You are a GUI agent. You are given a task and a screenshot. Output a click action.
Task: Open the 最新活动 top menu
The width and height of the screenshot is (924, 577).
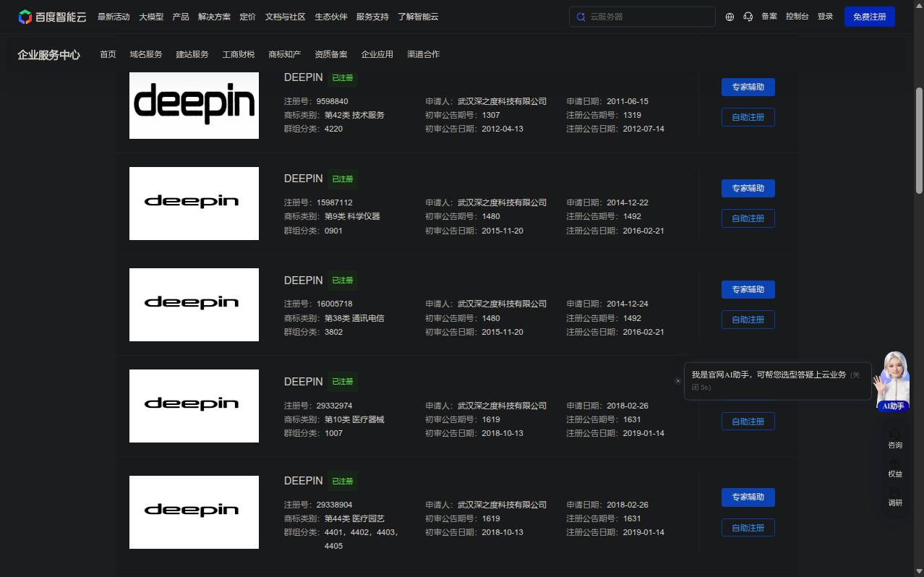(x=114, y=17)
